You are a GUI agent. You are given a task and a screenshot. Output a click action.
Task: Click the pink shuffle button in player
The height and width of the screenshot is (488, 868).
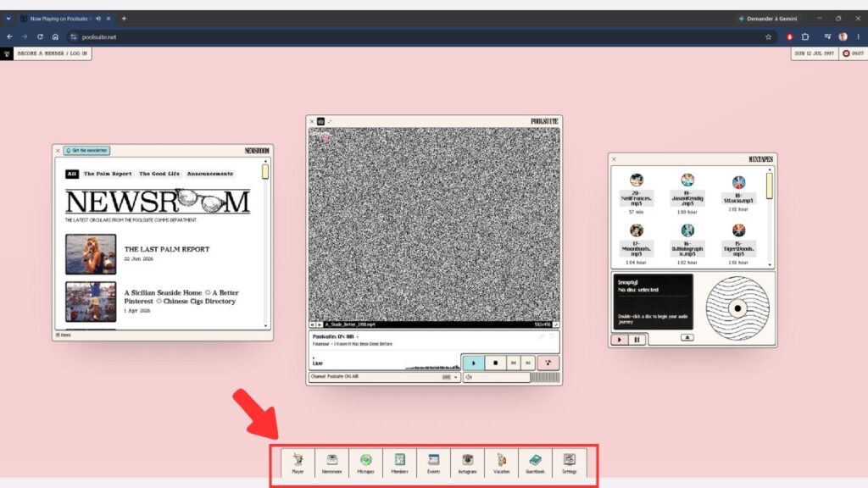point(548,363)
